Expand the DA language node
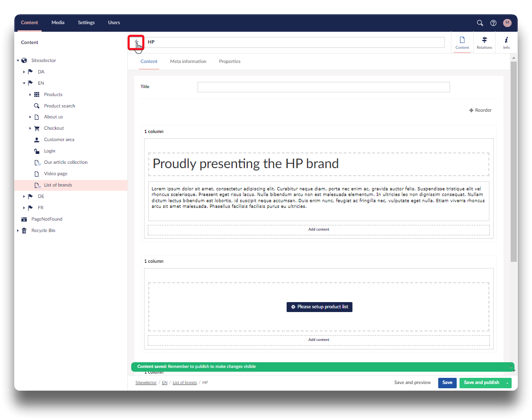The width and height of the screenshot is (532, 420). [24, 72]
